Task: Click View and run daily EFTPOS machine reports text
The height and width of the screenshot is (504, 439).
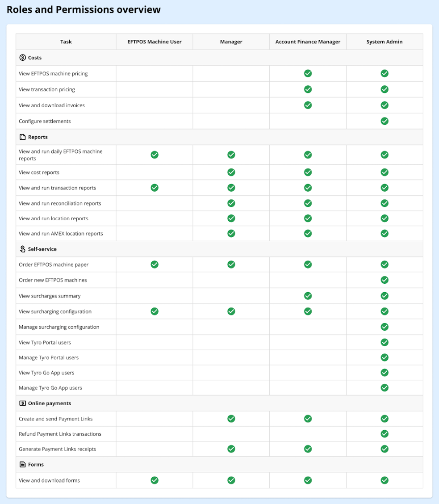Action: (x=60, y=155)
